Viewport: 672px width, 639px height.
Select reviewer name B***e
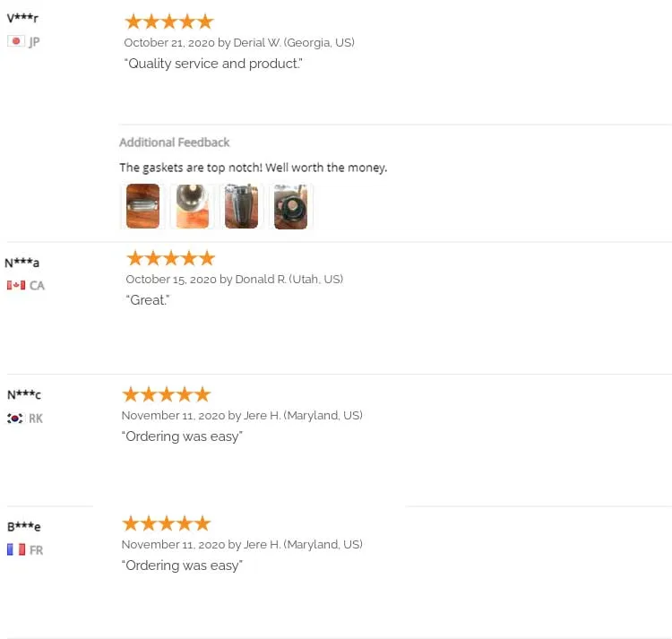(24, 527)
